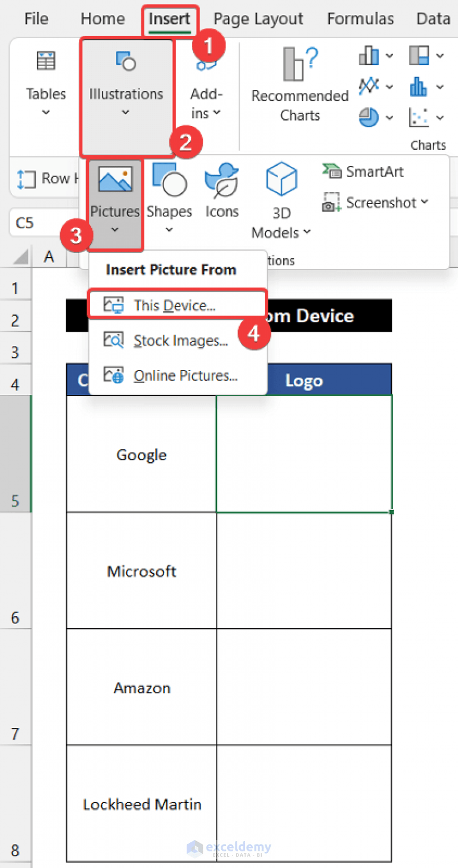Open the Formulas ribbon tab
This screenshot has width=458, height=868.
[x=360, y=18]
